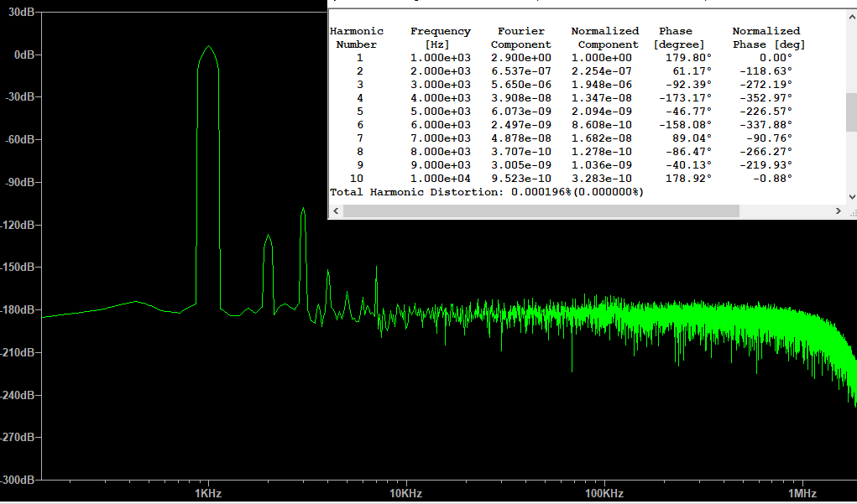Viewport: 857px width, 504px height.
Task: Click the 7.000e+03 frequency entry
Action: tap(441, 138)
